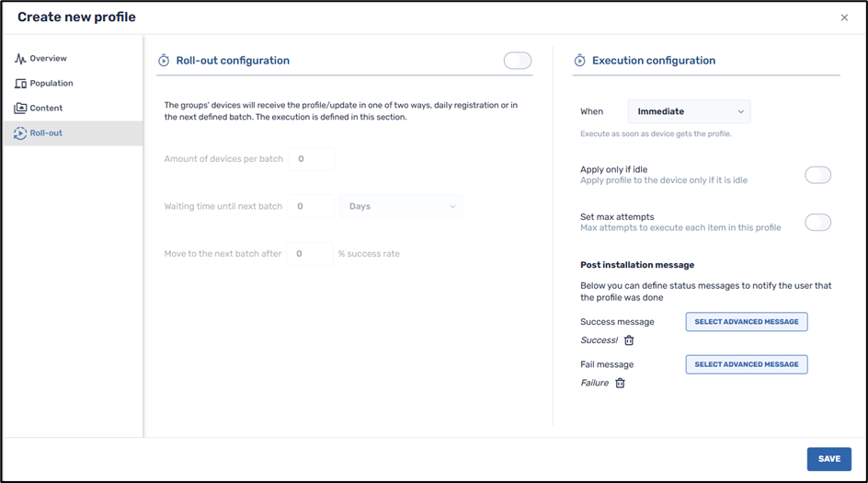Screen dimensions: 868x483
Task: Click the Roll-out configuration timer icon
Action: click(165, 61)
